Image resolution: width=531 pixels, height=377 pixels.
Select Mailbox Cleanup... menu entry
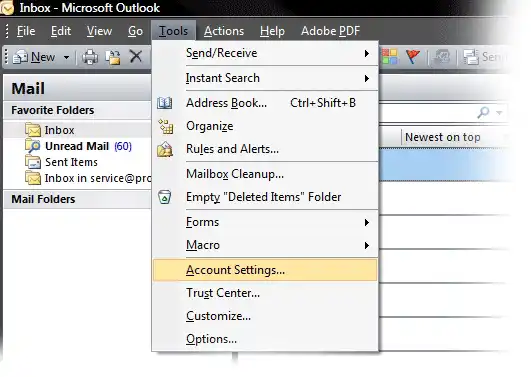(x=265, y=174)
